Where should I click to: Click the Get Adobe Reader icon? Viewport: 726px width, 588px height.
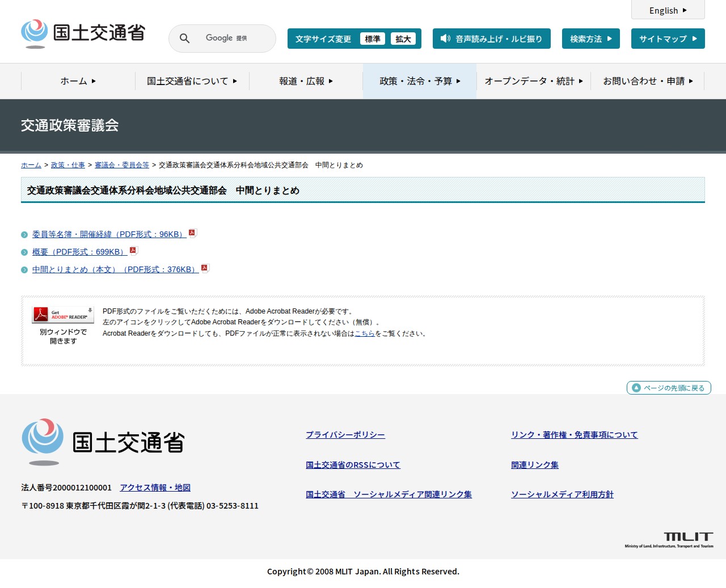pyautogui.click(x=63, y=315)
